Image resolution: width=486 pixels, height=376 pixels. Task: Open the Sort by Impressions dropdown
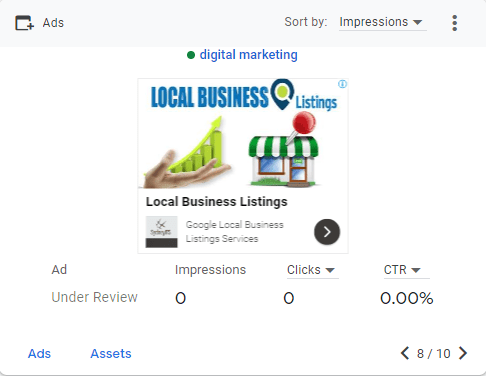(382, 23)
